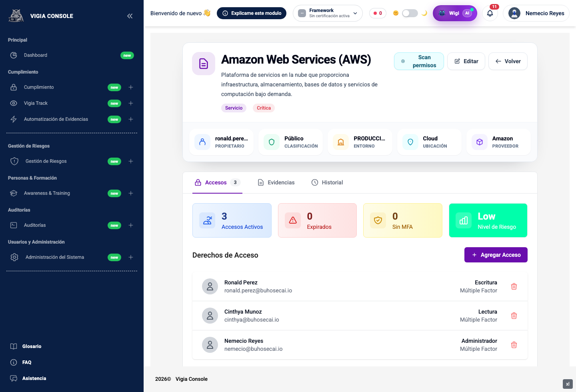Click Ronald Perez avatar icon
Screen dimensions: 576x392
click(x=210, y=286)
